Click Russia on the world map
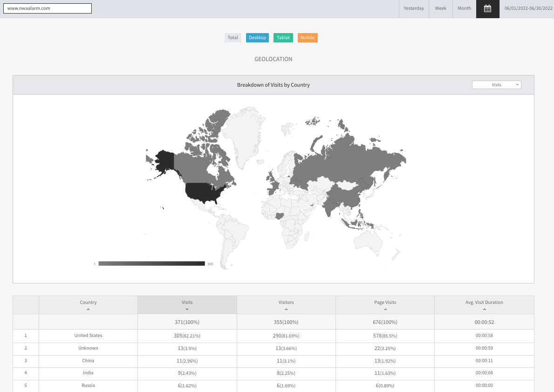This screenshot has width=554, height=392. coord(354,158)
